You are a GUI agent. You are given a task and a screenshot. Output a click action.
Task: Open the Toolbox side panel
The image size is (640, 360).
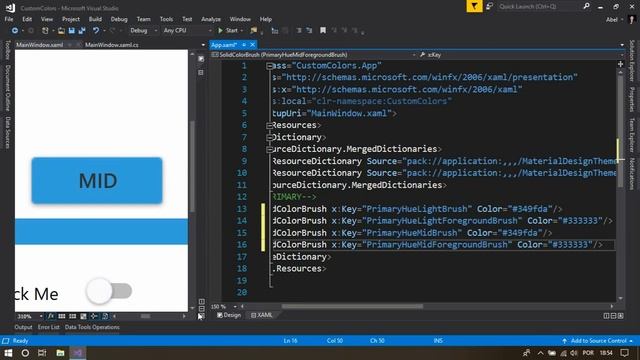[7, 50]
